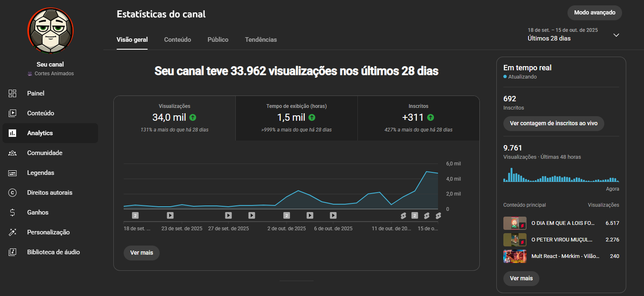644x296 pixels.
Task: Click the '6,0 mil' chart axis label
Action: point(453,164)
